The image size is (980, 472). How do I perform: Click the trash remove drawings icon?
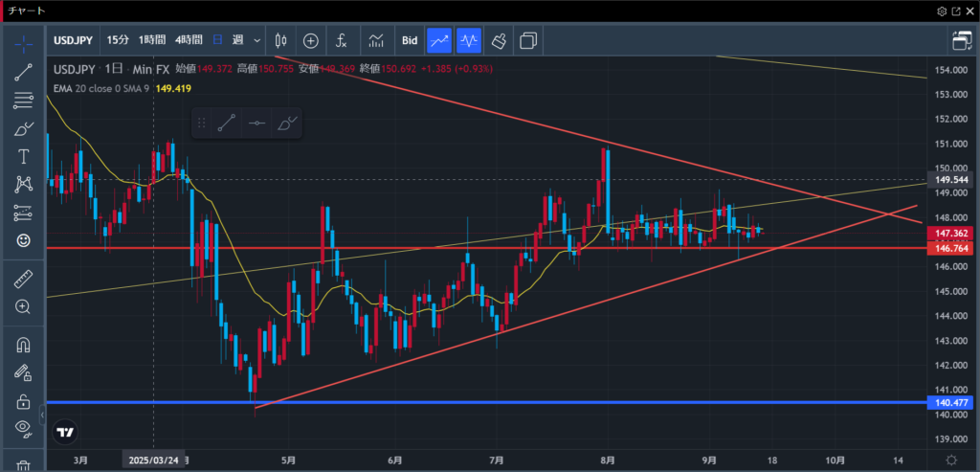23,465
